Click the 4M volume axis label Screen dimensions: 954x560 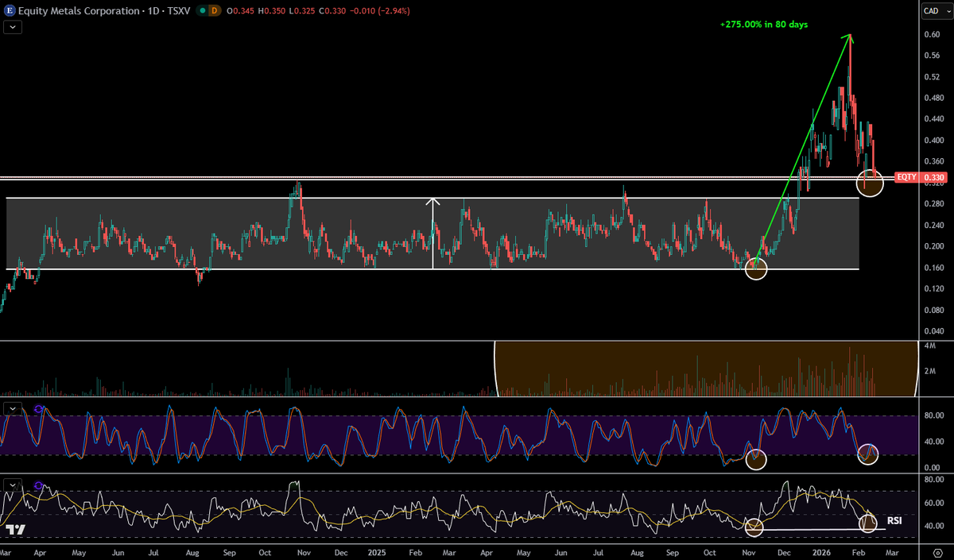[929, 346]
